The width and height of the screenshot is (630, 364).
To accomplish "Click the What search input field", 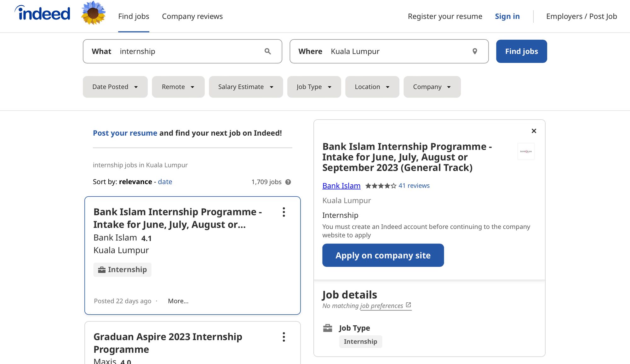I will 189,51.
